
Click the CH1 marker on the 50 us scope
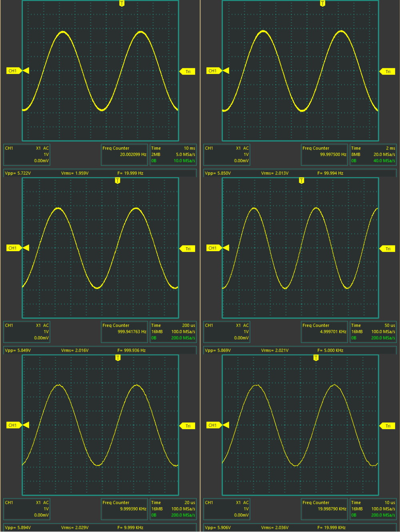tap(214, 248)
